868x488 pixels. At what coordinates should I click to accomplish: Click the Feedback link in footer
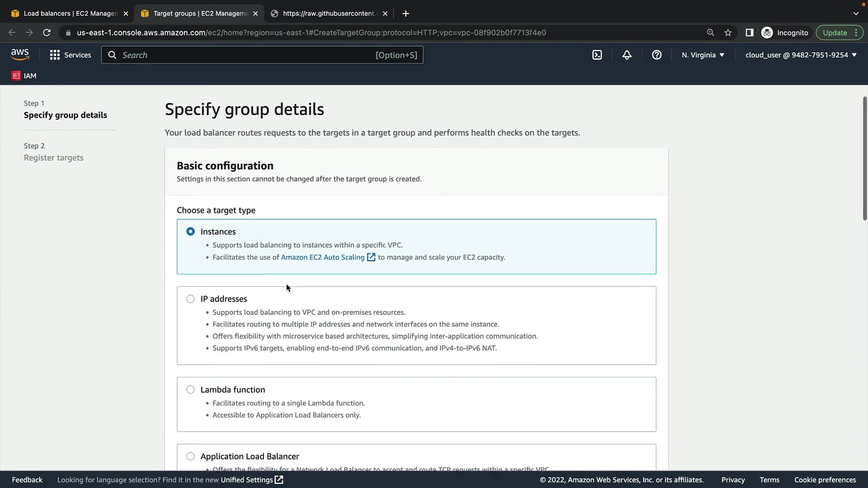[27, 480]
